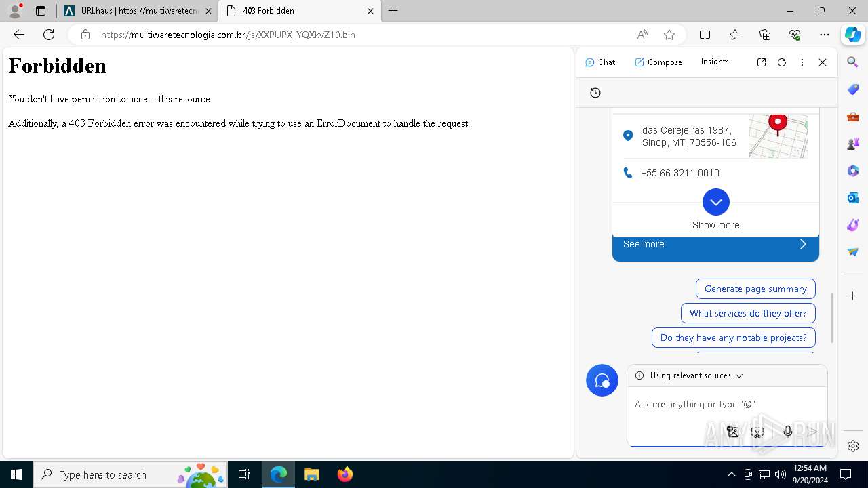The height and width of the screenshot is (488, 868).
Task: Open Games chess icon in sidebar
Action: click(853, 144)
